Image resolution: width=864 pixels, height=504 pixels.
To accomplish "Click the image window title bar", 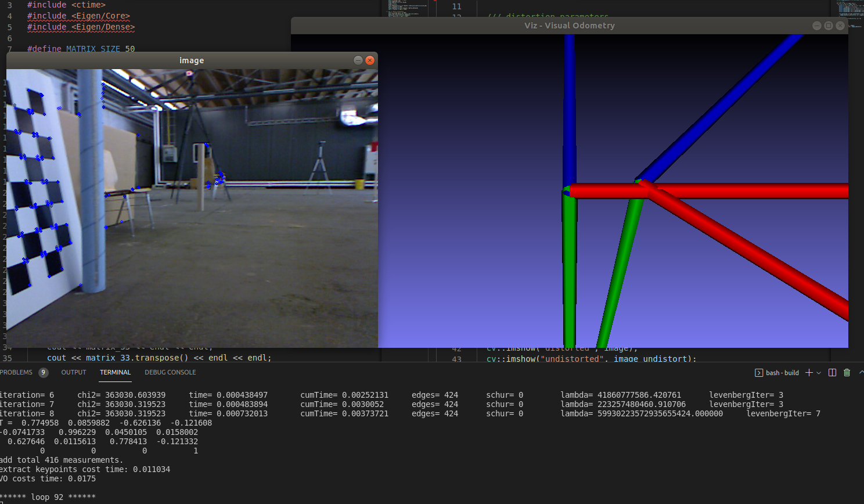I will 192,60.
